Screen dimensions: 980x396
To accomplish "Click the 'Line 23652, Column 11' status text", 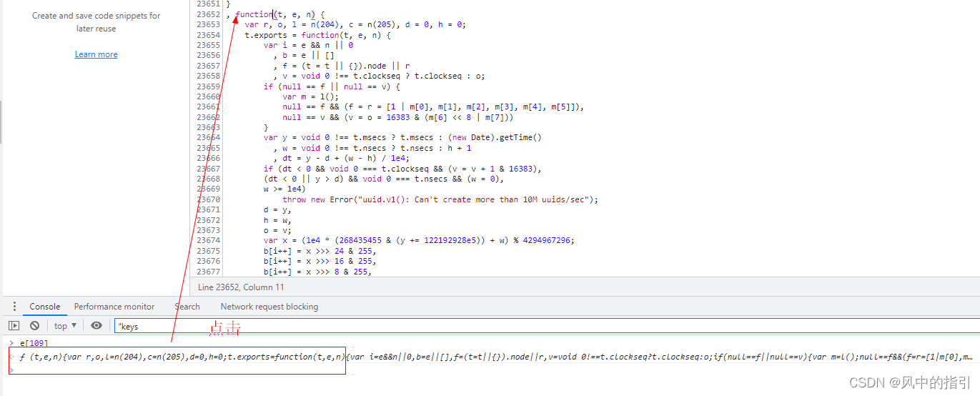I will (241, 287).
